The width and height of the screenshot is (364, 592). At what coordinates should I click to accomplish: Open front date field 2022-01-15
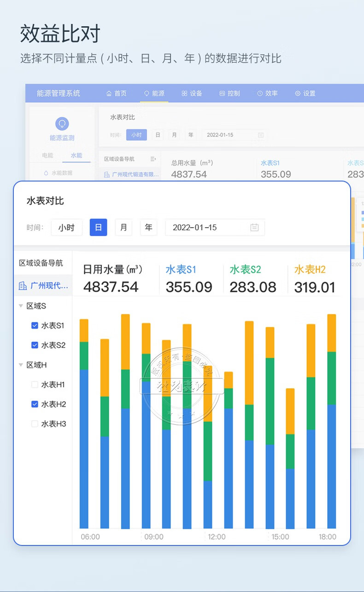coord(215,228)
